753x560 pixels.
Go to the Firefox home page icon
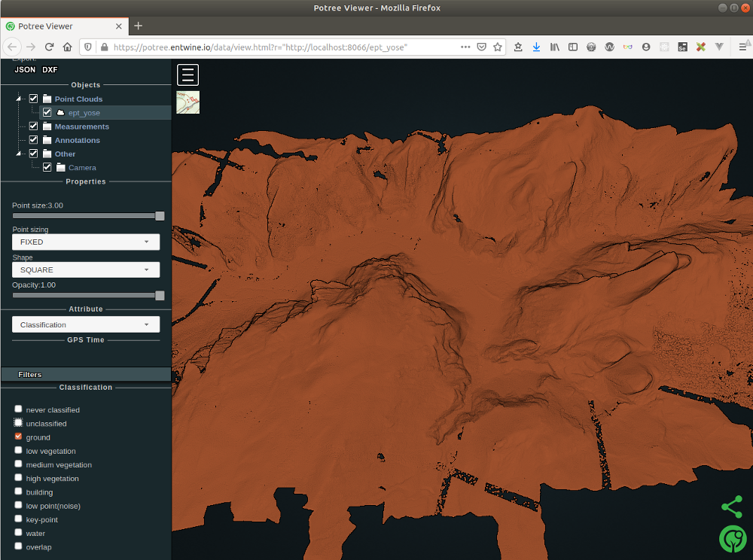(67, 47)
